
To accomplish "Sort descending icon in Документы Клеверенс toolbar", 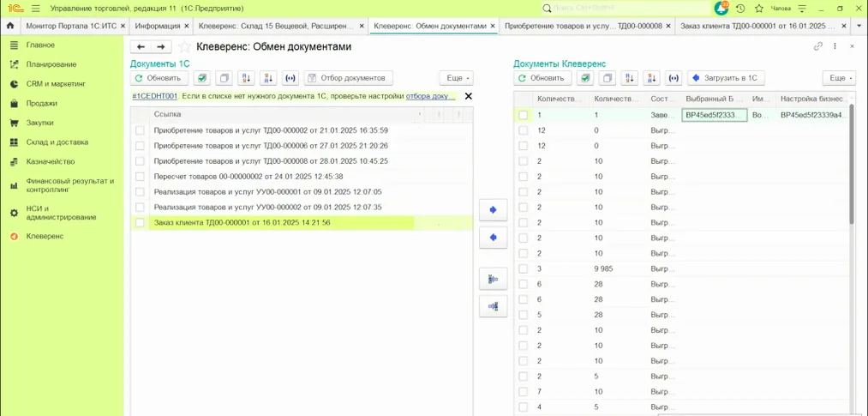I will pos(651,78).
